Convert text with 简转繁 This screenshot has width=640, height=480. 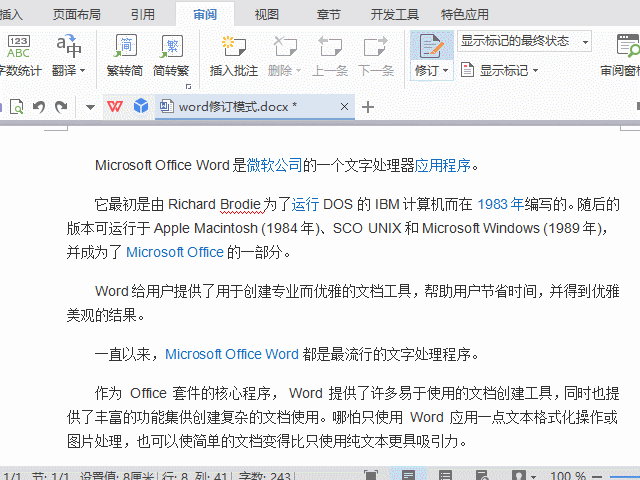point(171,56)
